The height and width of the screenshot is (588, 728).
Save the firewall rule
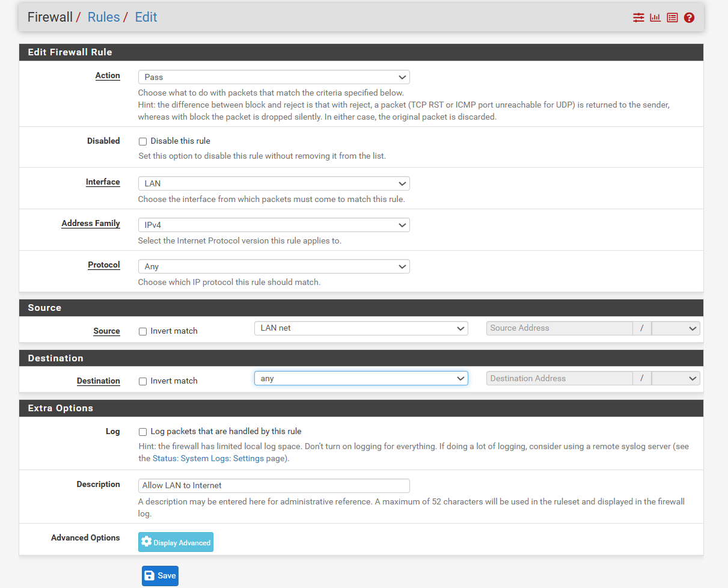click(x=160, y=576)
